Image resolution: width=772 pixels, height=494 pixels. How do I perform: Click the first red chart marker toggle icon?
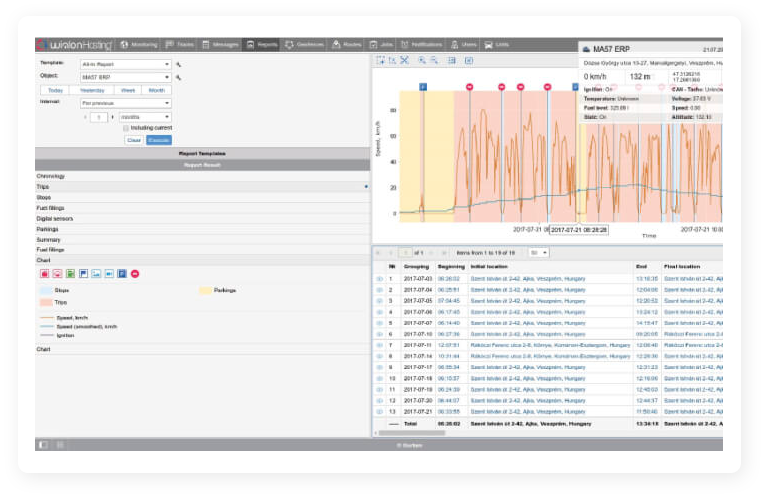click(x=45, y=274)
